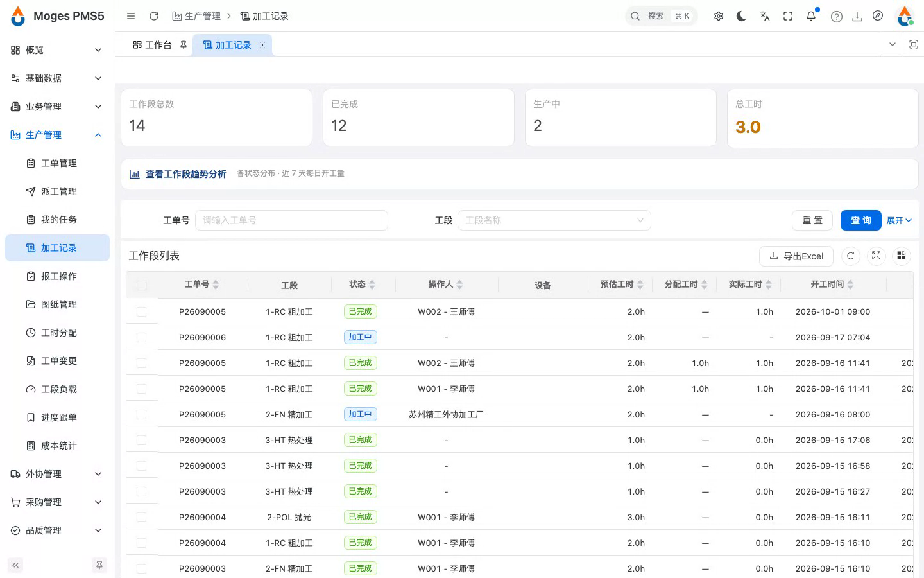Open the notifications bell
This screenshot has width=924, height=578.
coord(811,16)
